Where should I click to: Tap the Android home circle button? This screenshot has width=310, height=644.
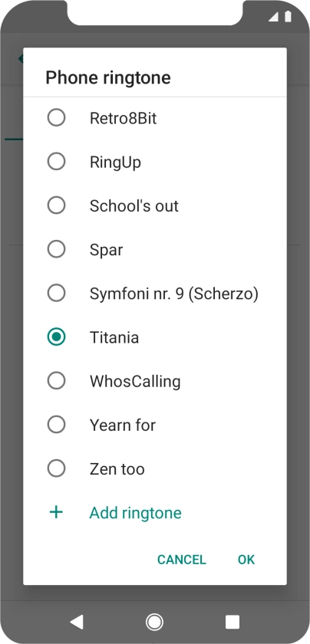click(x=154, y=622)
